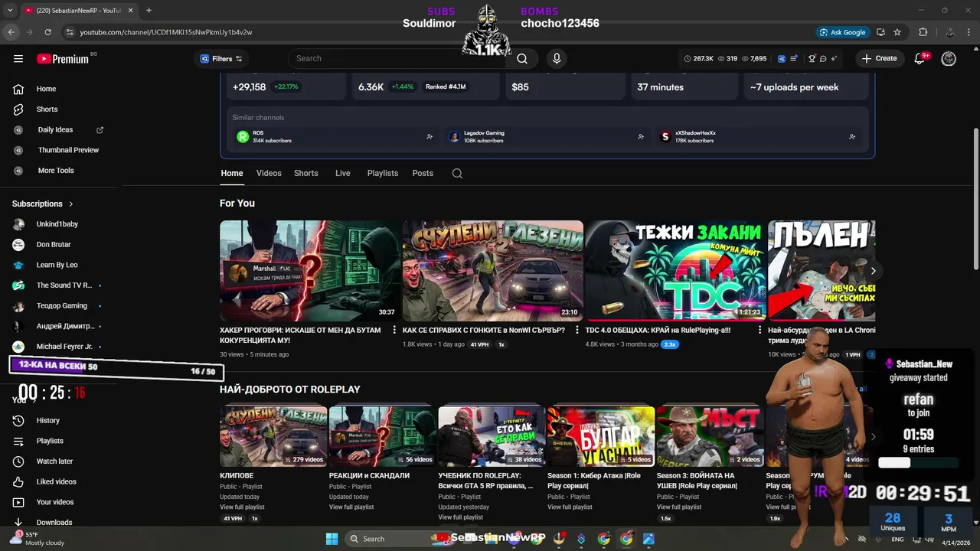Open new browser tab
980x551 pixels.
coord(149,10)
